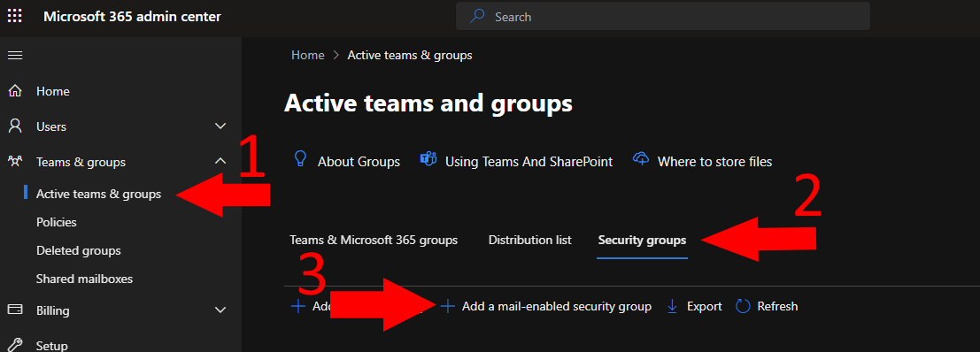Go to Home in the sidebar
This screenshot has height=352, width=980.
click(x=53, y=91)
